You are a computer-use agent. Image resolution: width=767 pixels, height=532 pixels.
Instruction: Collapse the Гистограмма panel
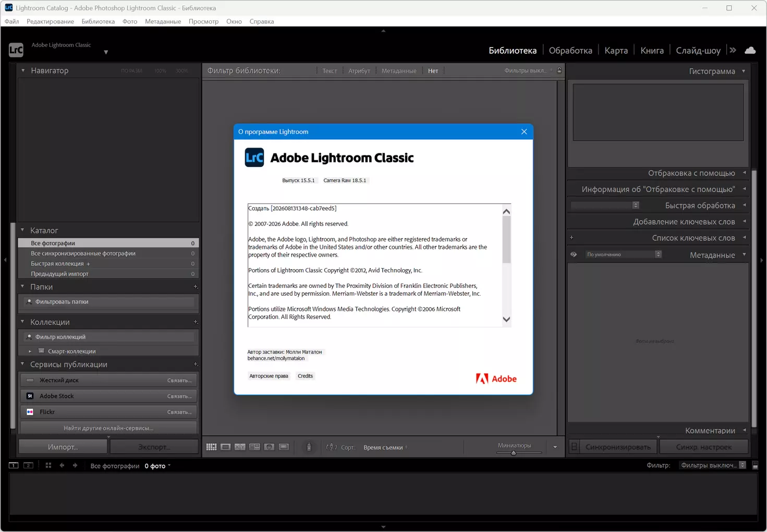click(744, 71)
